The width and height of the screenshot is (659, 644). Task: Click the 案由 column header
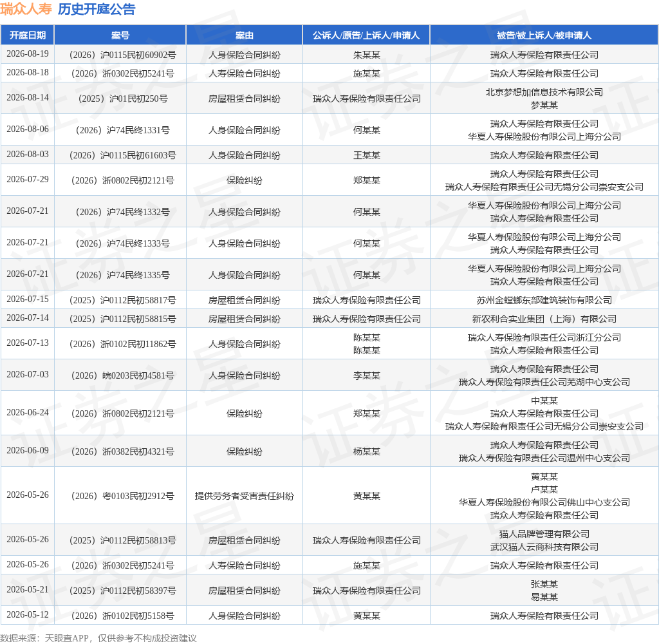(244, 35)
